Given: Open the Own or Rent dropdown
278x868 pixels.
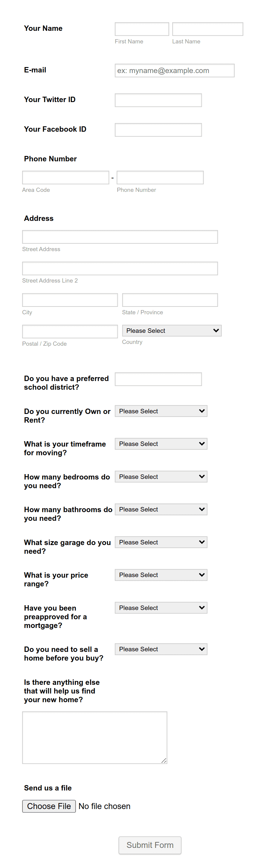Looking at the screenshot, I should coord(161,411).
